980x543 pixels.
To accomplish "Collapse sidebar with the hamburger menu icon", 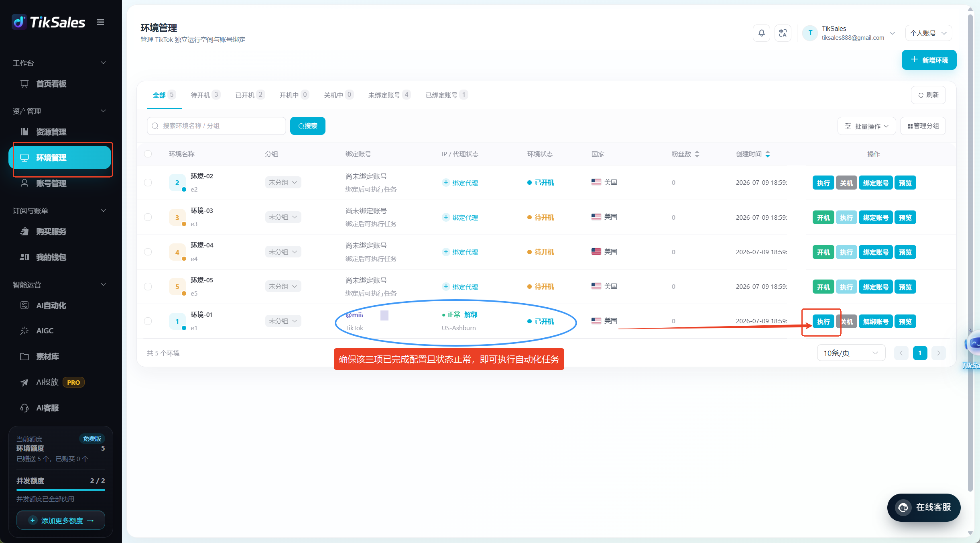I will [100, 22].
